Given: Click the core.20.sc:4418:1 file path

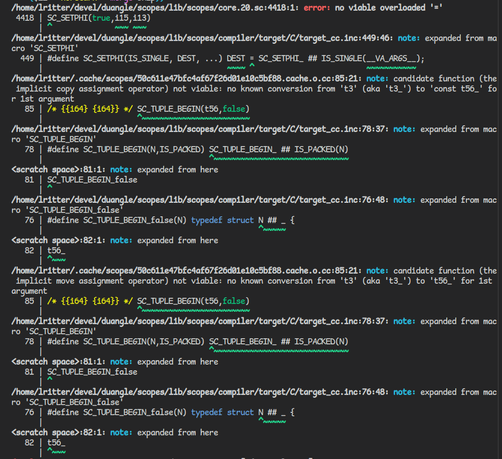Looking at the screenshot, I should [155, 8].
